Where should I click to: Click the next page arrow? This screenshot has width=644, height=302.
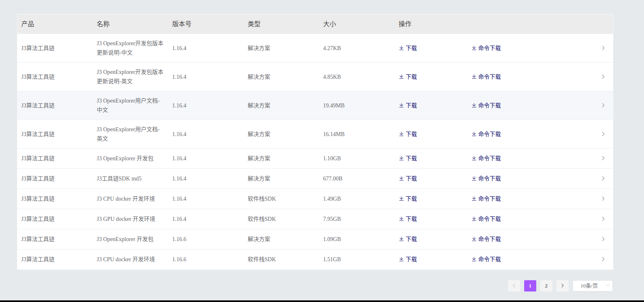(x=562, y=286)
